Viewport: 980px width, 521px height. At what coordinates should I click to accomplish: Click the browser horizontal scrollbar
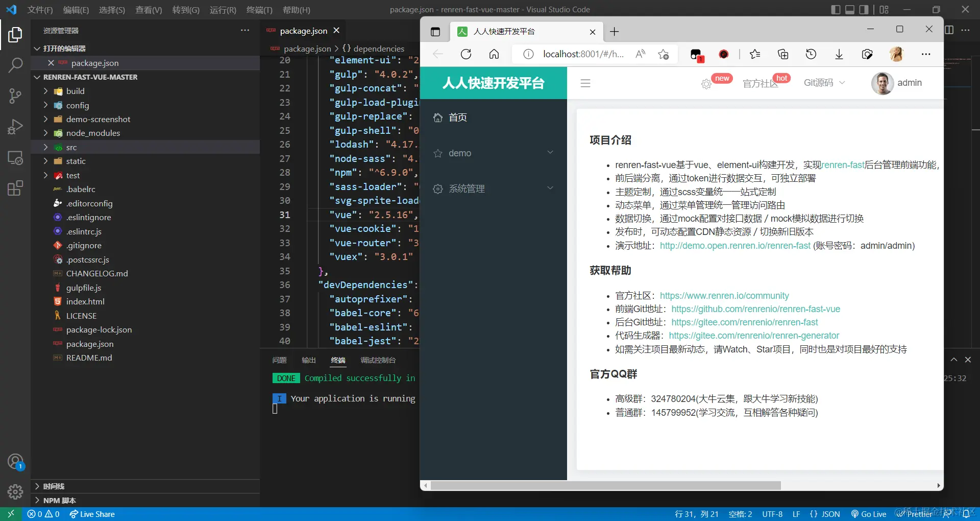pyautogui.click(x=606, y=485)
